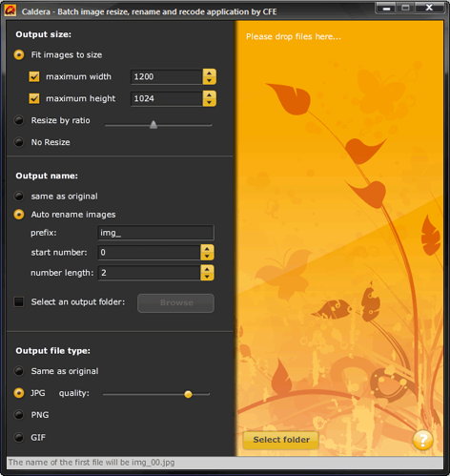Click the Caldera app icon in title bar

pyautogui.click(x=10, y=10)
